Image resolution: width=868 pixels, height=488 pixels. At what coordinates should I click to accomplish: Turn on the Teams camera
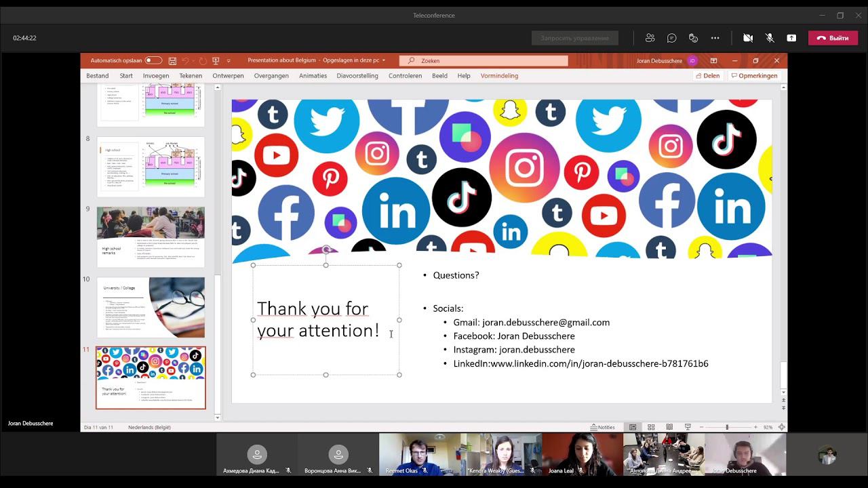748,38
